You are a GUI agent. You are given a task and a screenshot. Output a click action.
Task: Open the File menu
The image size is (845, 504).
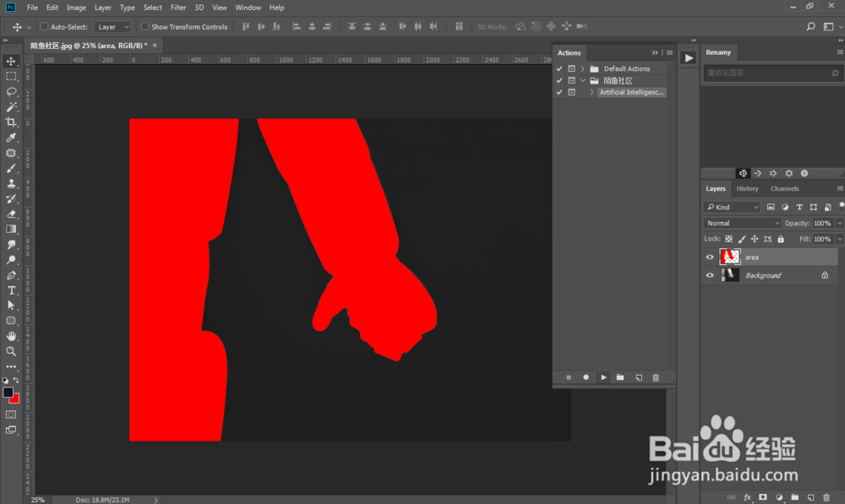coord(32,8)
